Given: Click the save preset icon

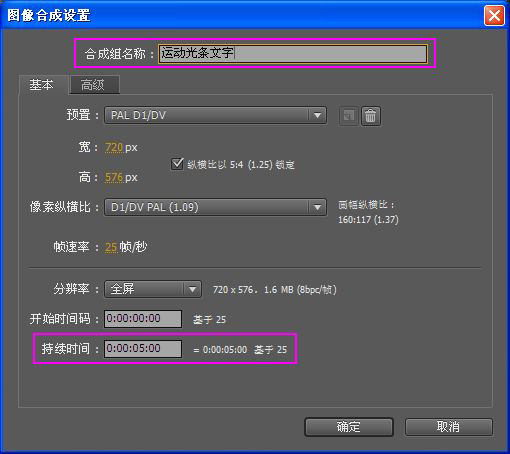Looking at the screenshot, I should click(x=349, y=116).
